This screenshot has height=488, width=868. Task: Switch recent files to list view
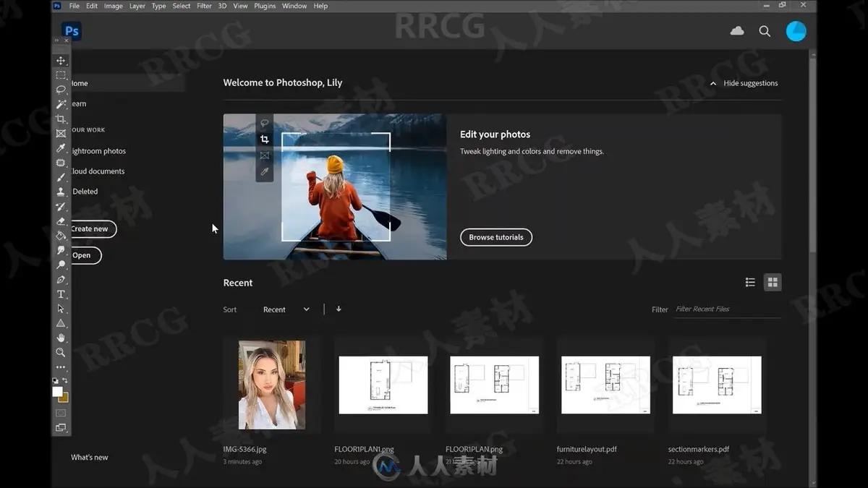[750, 282]
